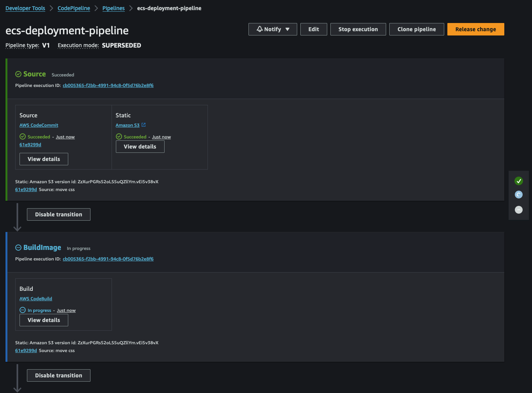Click the external link icon beside Amazon S3
The image size is (532, 393).
(x=144, y=125)
